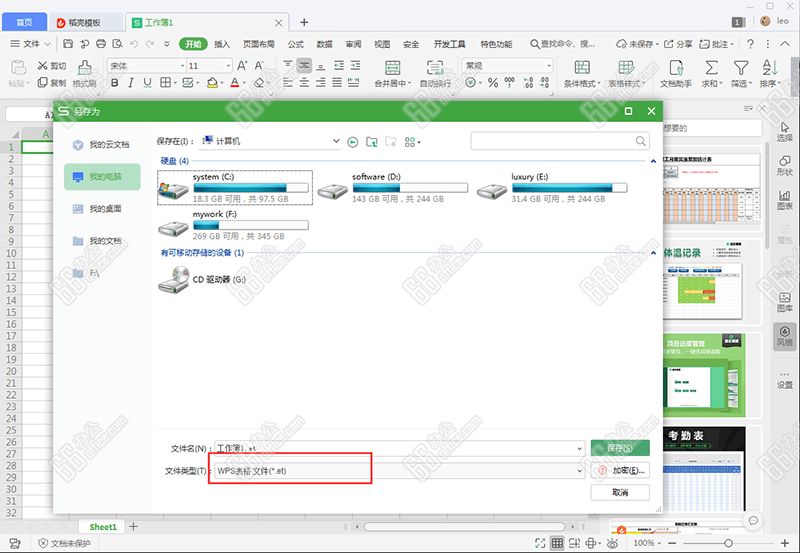This screenshot has height=553, width=800.
Task: Select the software (D:) drive
Action: pyautogui.click(x=393, y=187)
